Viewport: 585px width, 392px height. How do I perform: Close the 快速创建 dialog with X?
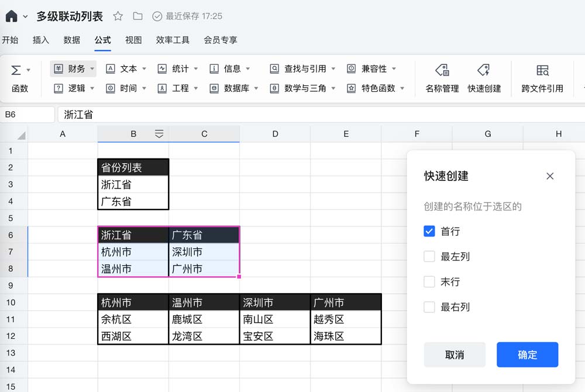[x=550, y=176]
